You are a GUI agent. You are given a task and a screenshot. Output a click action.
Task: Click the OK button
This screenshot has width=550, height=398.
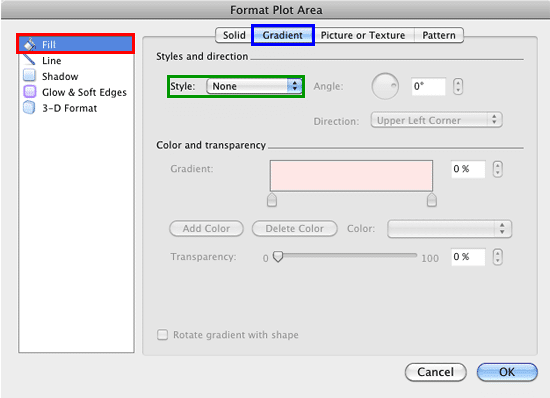point(507,372)
